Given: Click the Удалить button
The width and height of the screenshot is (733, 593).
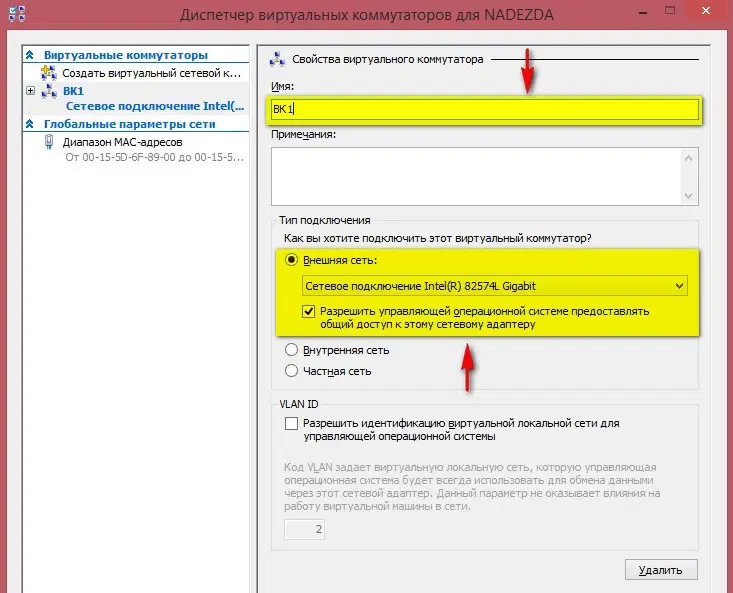Looking at the screenshot, I should (661, 570).
